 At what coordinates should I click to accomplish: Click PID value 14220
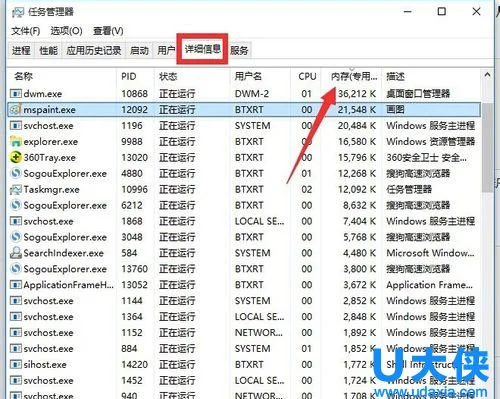click(x=134, y=365)
